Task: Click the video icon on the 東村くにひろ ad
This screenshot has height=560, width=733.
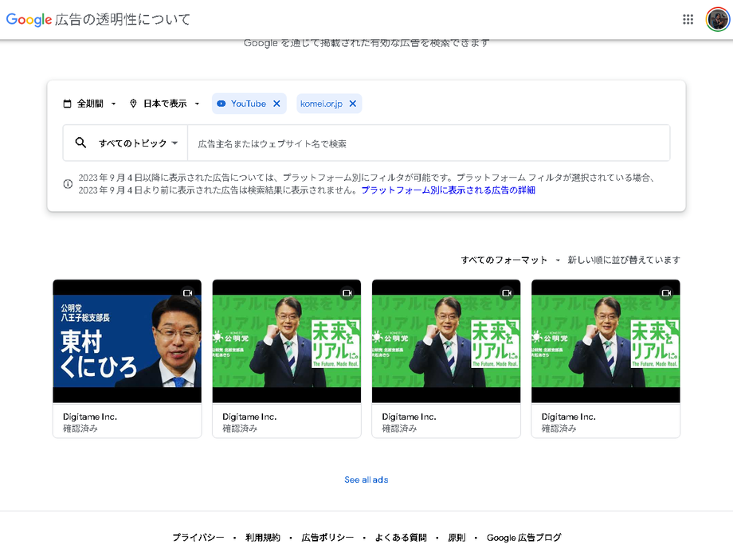Action: tap(187, 293)
